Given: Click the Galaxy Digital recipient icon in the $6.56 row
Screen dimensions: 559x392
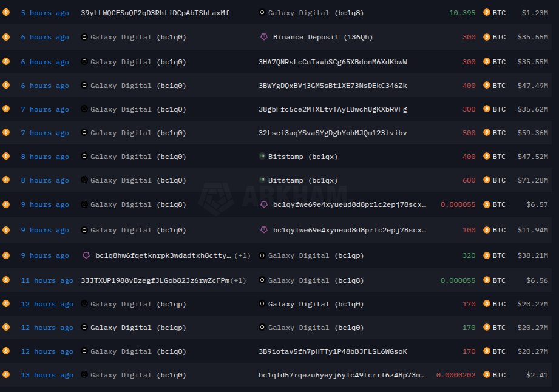Looking at the screenshot, I should coord(262,280).
